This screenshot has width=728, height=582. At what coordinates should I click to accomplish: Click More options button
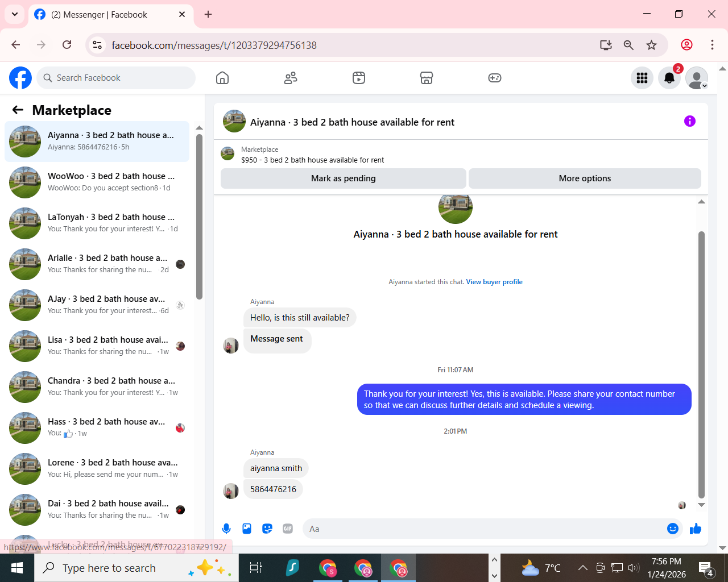(585, 178)
